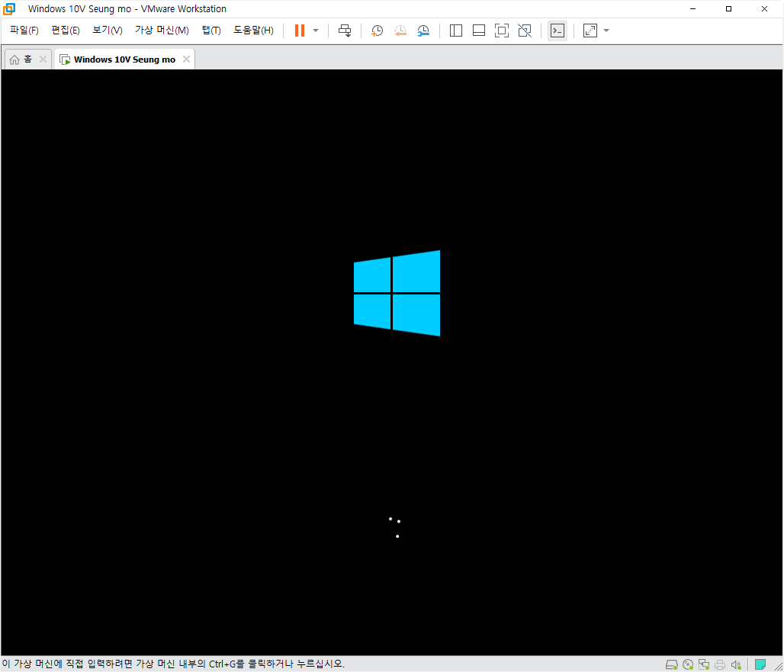Click inside the VM guest screen
Screen dimensions: 784x672
(x=391, y=362)
